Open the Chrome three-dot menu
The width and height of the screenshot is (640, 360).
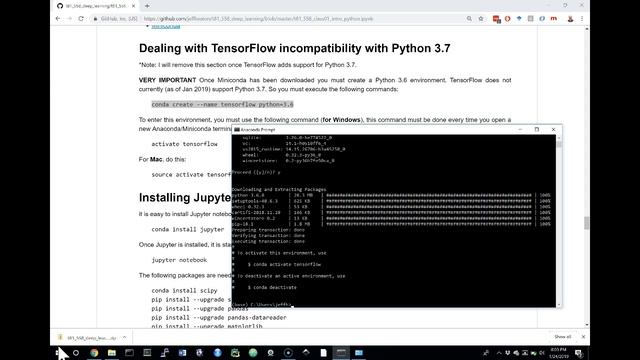click(582, 19)
